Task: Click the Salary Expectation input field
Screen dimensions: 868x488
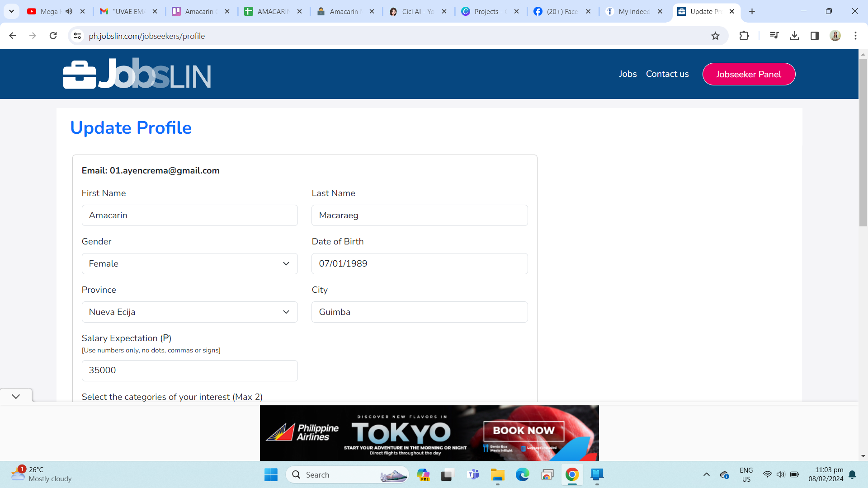Action: point(189,371)
